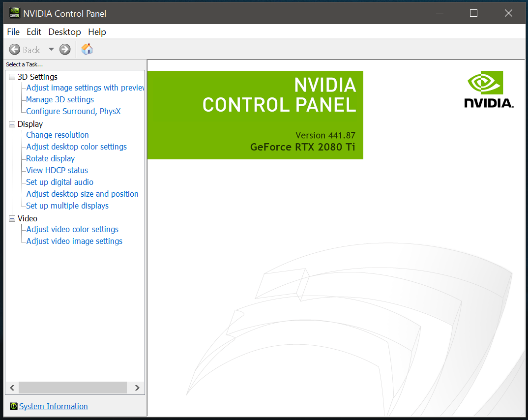The image size is (528, 420).
Task: Open Set up digital audio
Action: (59, 182)
